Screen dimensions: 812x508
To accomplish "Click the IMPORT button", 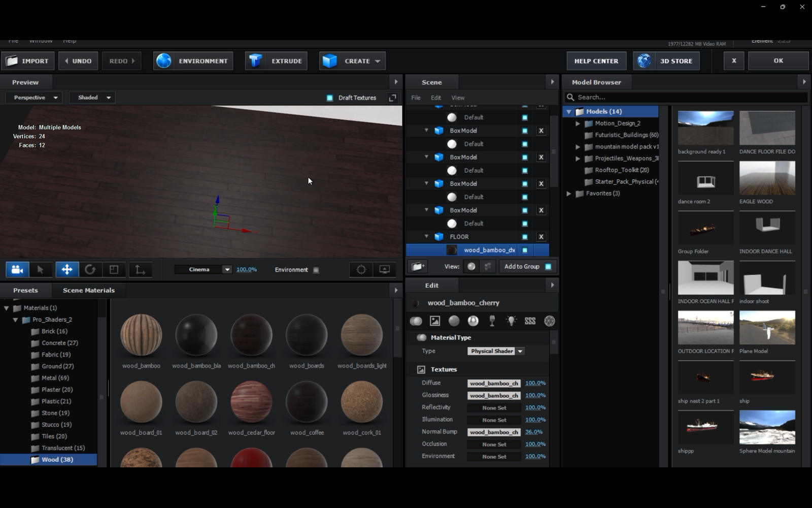I will (x=27, y=61).
